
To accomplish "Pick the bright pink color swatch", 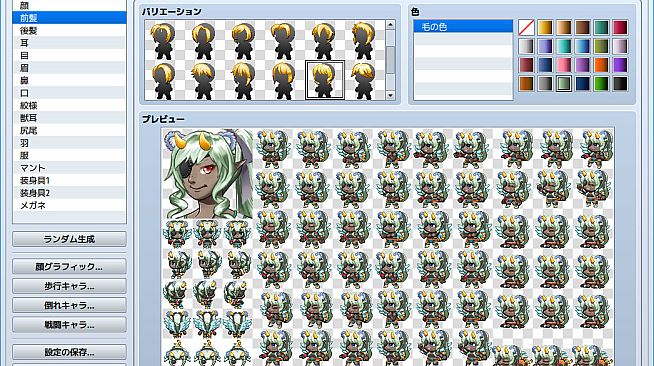I will click(x=563, y=65).
